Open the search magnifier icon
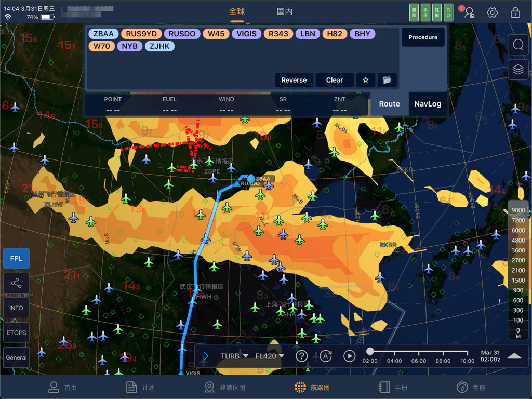 (518, 45)
